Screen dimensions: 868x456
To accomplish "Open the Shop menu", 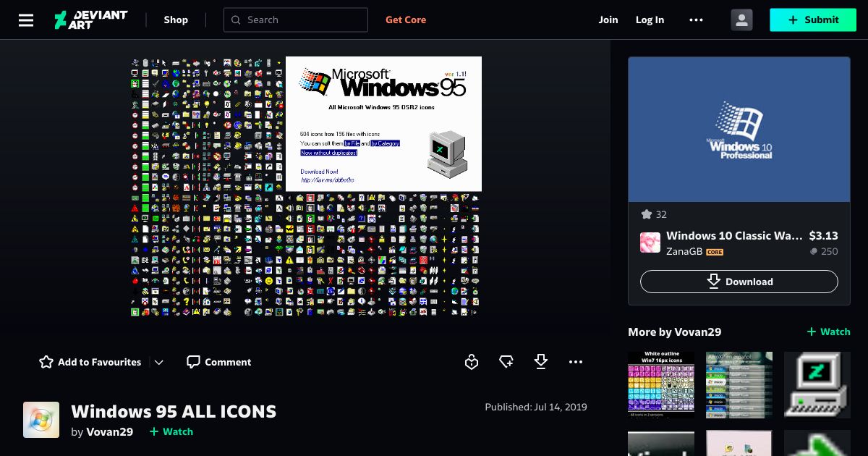I will click(176, 20).
